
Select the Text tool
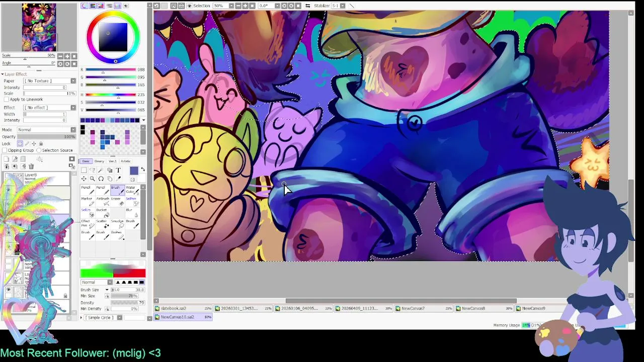118,170
